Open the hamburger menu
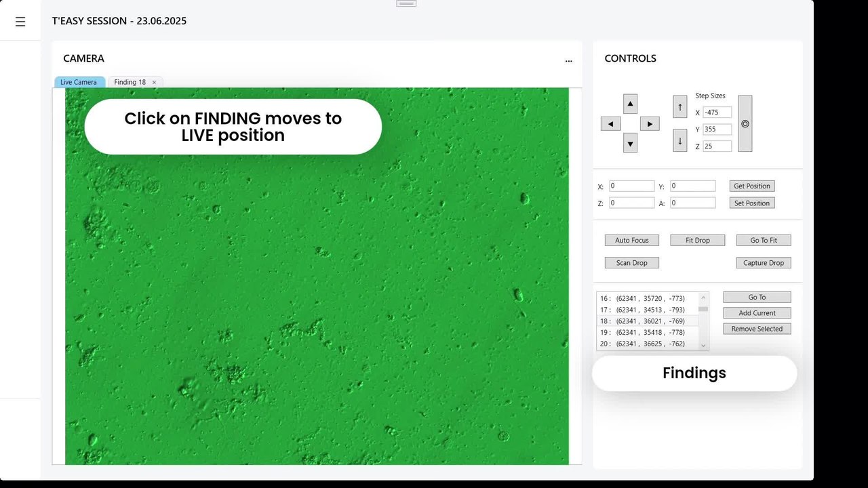 point(20,22)
